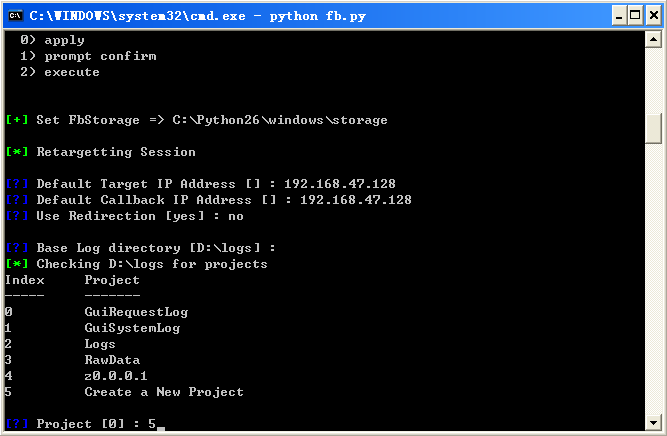Click the Create a New Project line
The width and height of the screenshot is (667, 436).
[164, 392]
